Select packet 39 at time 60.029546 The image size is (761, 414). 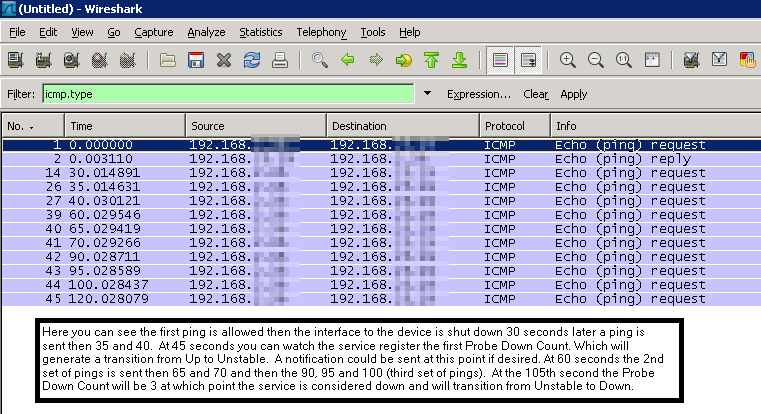tap(381, 215)
